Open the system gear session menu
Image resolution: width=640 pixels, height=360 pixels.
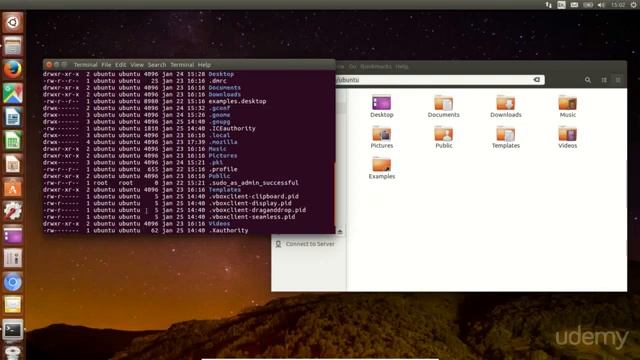point(634,5)
